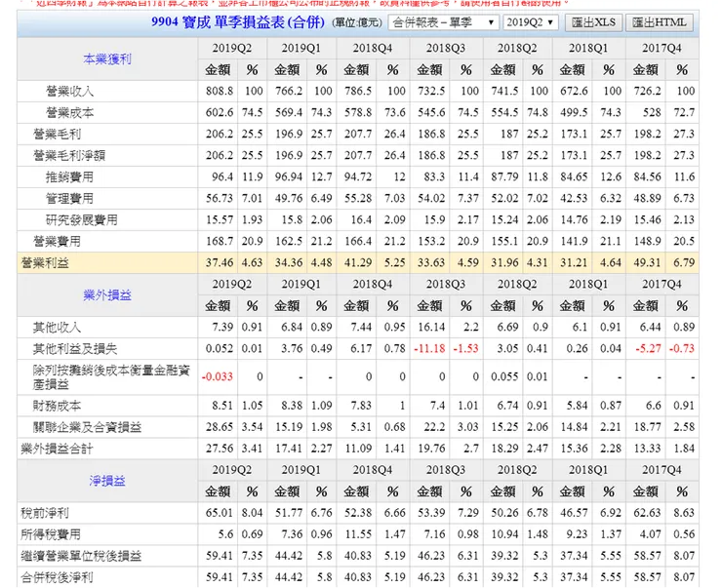Select the 其他收入 row label
The image size is (722, 588).
point(58,327)
